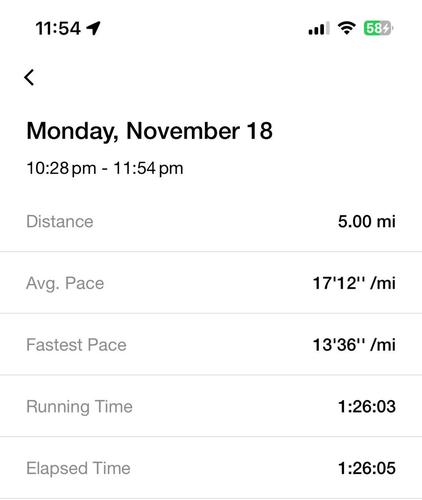Tap the location arrow icon in status bar

point(94,28)
